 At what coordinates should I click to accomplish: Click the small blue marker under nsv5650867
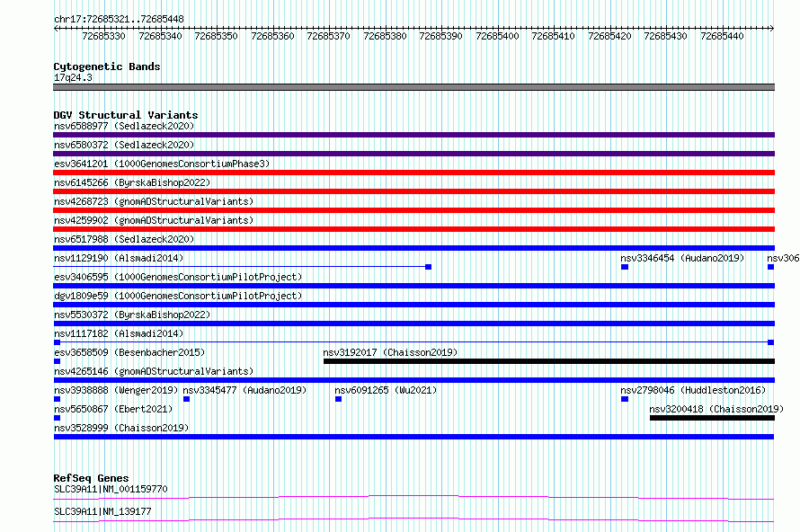tap(58, 418)
